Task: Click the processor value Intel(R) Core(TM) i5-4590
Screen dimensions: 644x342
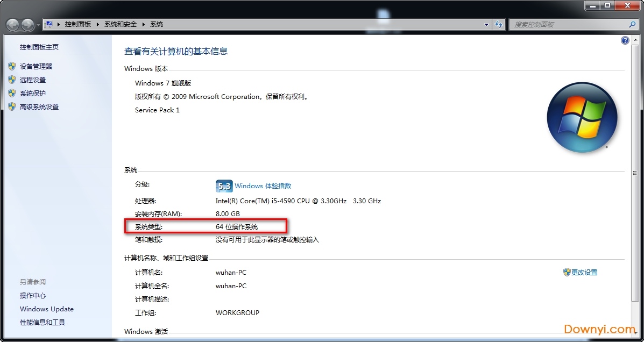Action: [298, 201]
